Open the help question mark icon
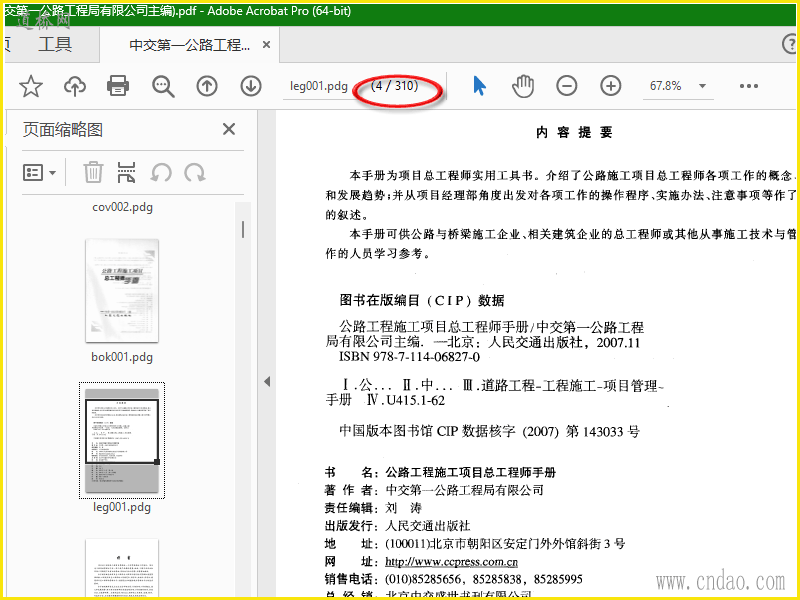The height and width of the screenshot is (600, 800). point(790,44)
